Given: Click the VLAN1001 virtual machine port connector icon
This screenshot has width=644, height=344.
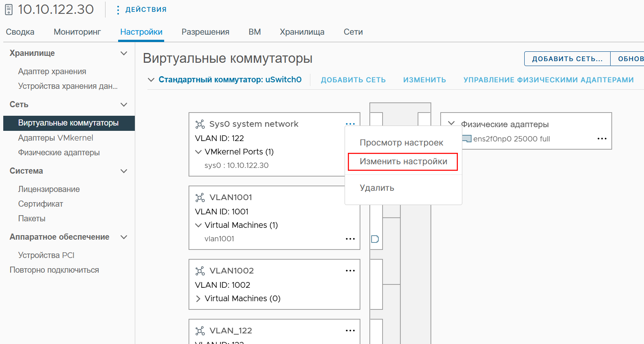Looking at the screenshot, I should pos(375,239).
